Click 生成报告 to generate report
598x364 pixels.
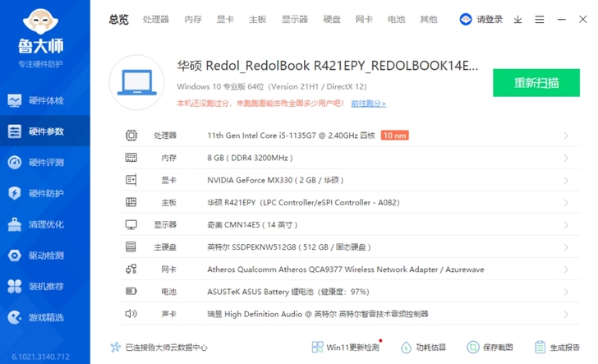coord(557,348)
